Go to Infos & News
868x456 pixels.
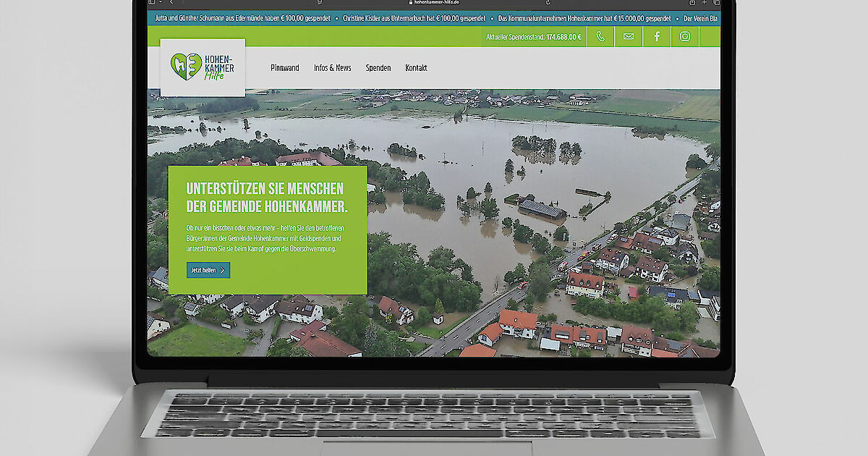click(333, 68)
